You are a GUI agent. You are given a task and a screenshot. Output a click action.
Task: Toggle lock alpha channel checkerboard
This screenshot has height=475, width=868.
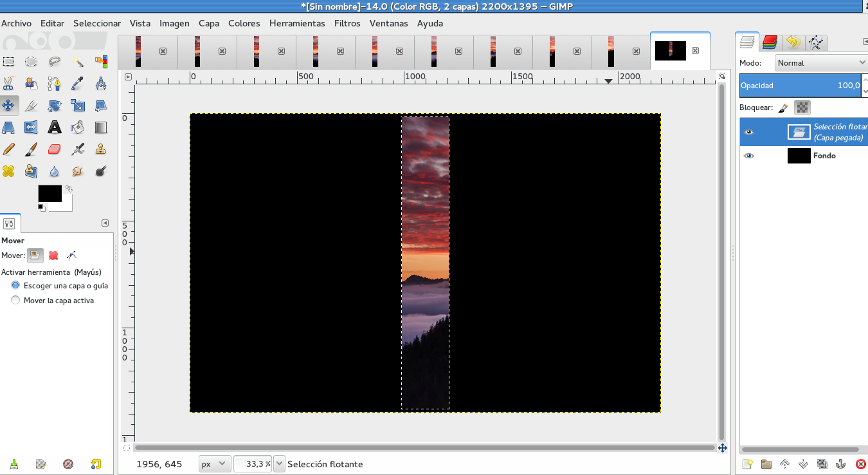[802, 107]
